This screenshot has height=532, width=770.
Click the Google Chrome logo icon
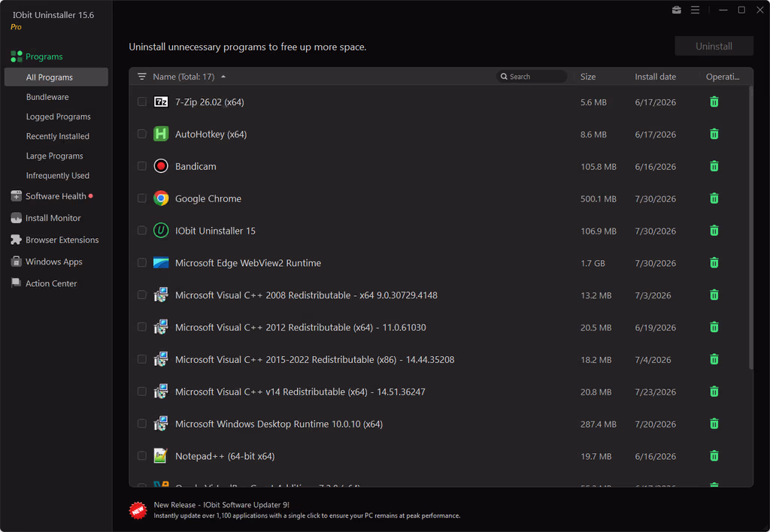[x=161, y=198]
